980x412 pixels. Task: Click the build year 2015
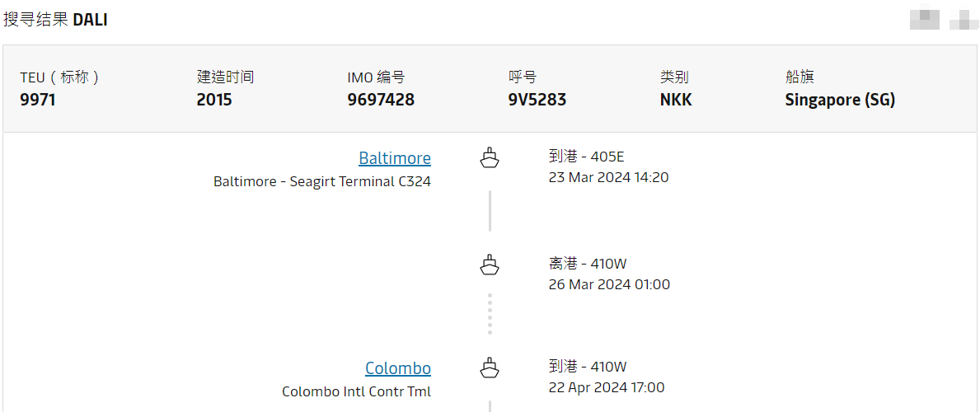click(x=214, y=100)
